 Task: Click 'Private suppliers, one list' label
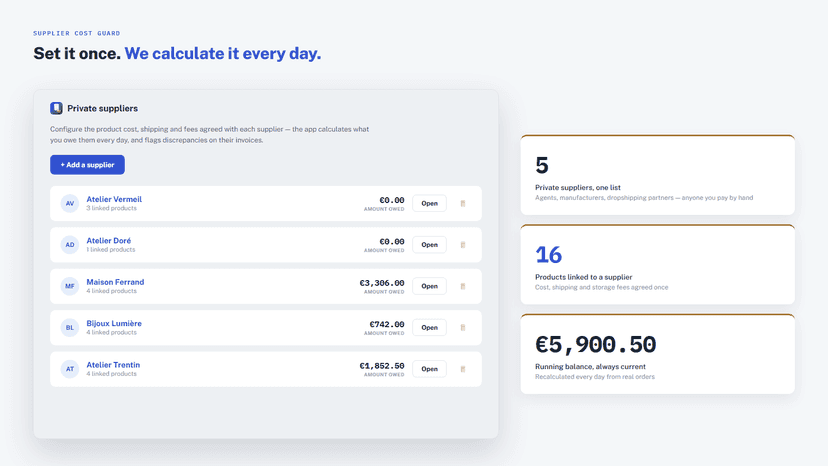pos(578,188)
